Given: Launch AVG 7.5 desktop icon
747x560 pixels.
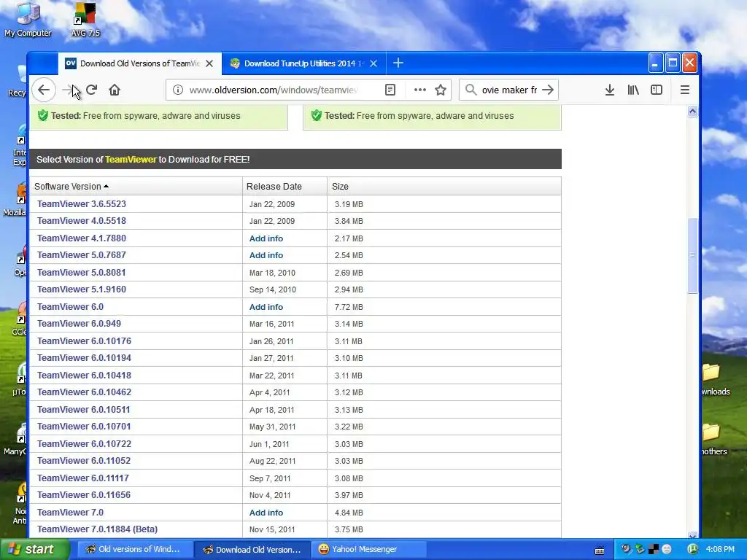Looking at the screenshot, I should pyautogui.click(x=85, y=20).
